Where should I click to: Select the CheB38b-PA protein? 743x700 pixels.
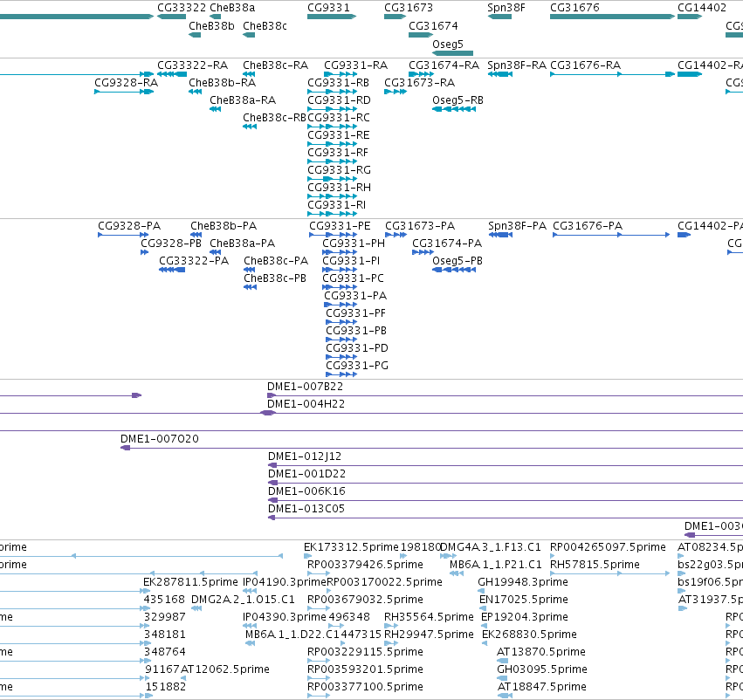pos(196,235)
